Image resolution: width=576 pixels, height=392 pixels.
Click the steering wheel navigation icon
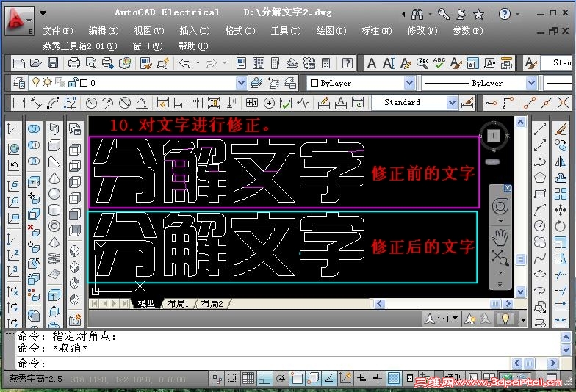[x=500, y=207]
